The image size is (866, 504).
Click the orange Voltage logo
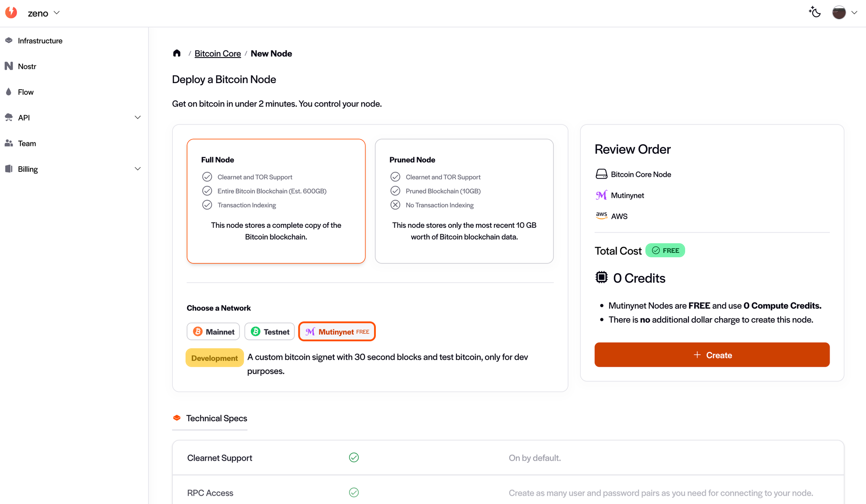pyautogui.click(x=11, y=13)
